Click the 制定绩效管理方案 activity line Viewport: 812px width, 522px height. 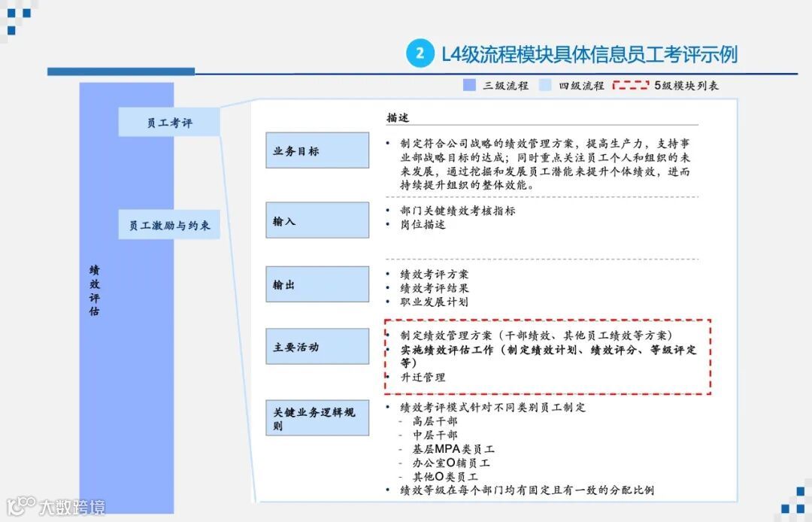pos(537,335)
